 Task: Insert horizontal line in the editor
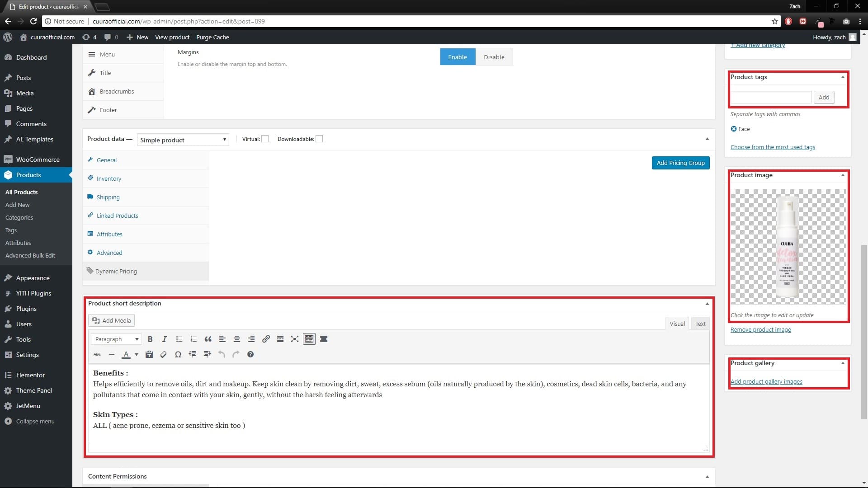click(x=112, y=354)
